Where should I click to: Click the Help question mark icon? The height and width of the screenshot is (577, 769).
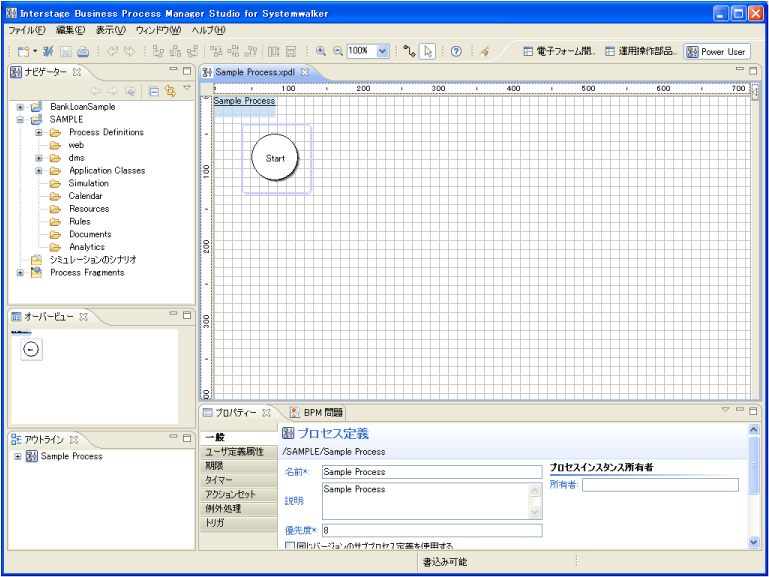click(456, 51)
